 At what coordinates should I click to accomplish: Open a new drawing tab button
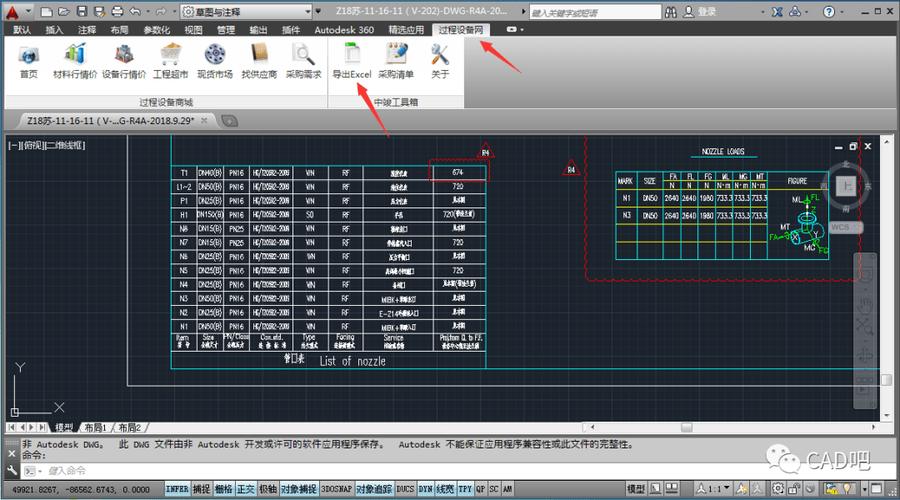(x=230, y=121)
